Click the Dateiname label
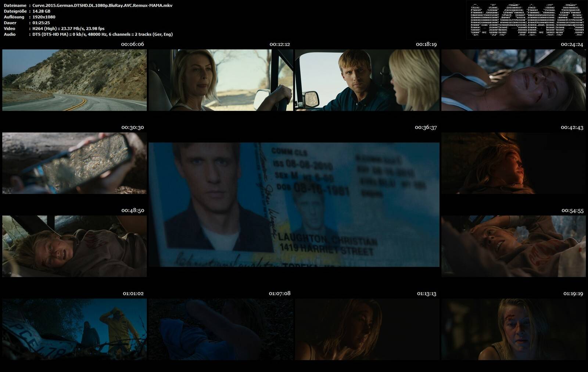The image size is (588, 372). (15, 6)
